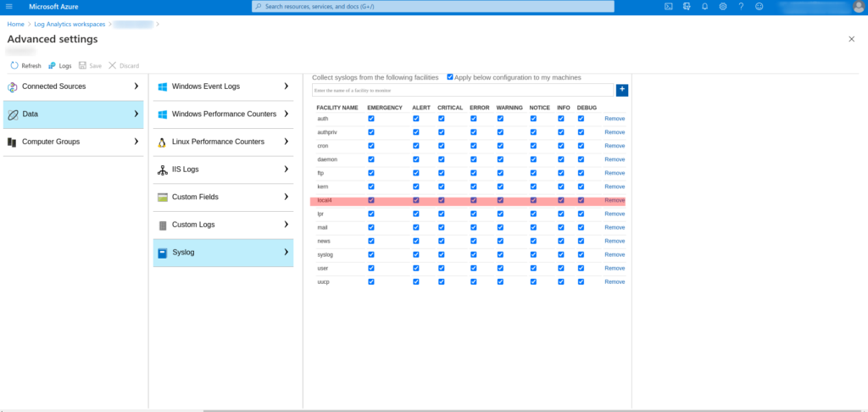Open the Windows Event Logs item
The image size is (868, 412).
click(223, 87)
